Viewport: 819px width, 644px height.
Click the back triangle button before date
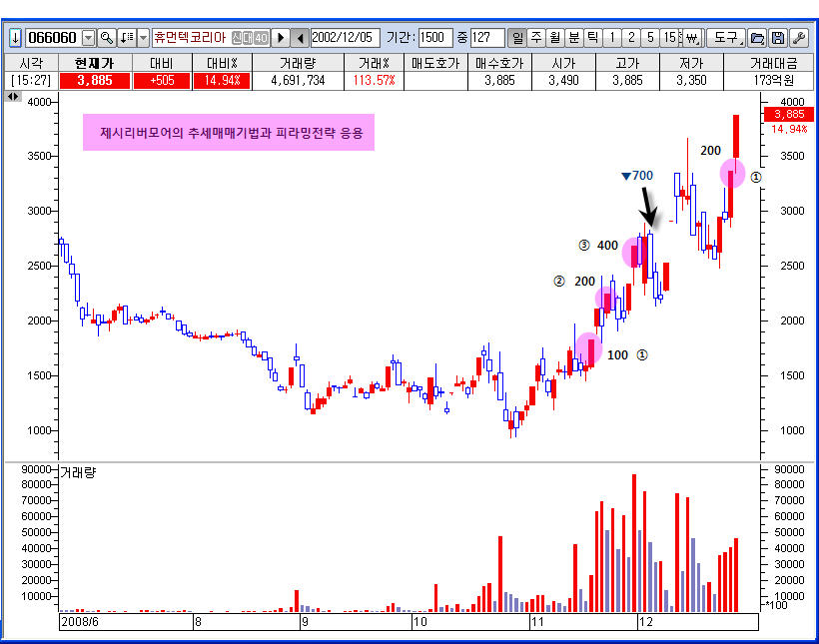coord(299,38)
